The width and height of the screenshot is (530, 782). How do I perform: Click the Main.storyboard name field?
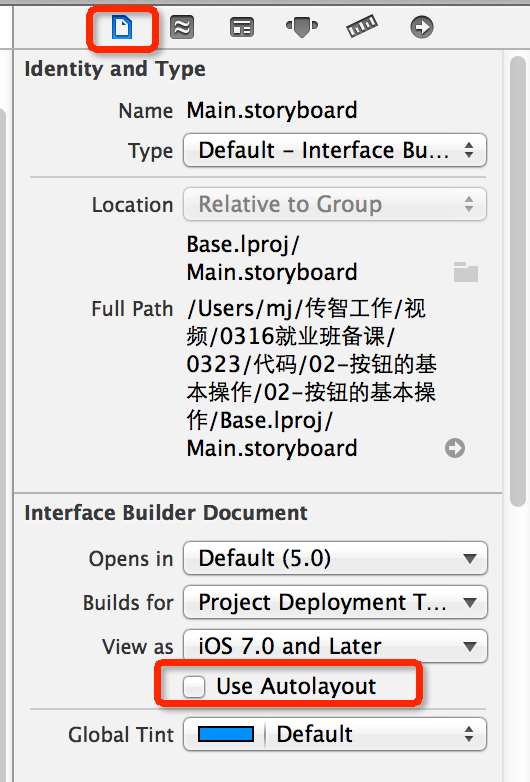click(272, 110)
